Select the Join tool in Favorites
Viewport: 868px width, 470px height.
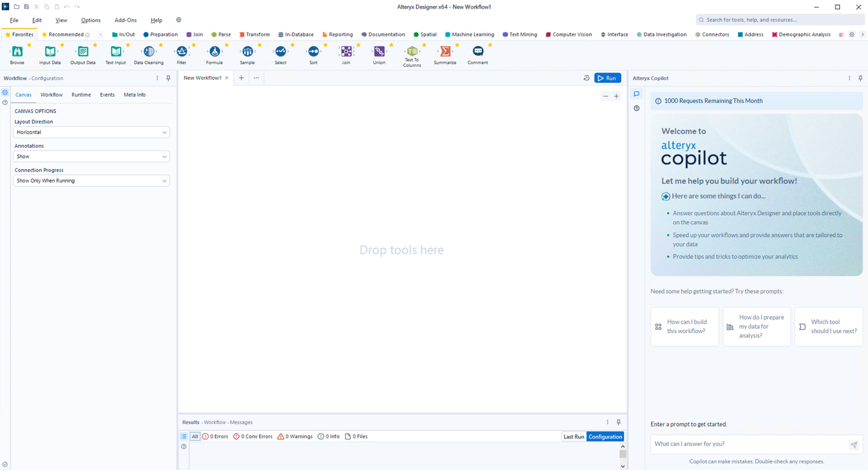pyautogui.click(x=346, y=52)
